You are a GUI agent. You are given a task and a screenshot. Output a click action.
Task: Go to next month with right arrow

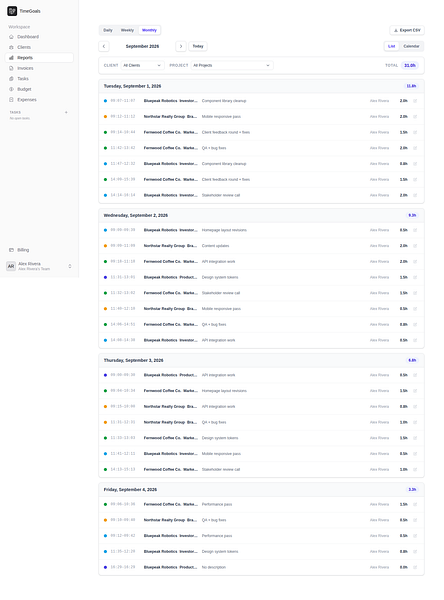[181, 46]
